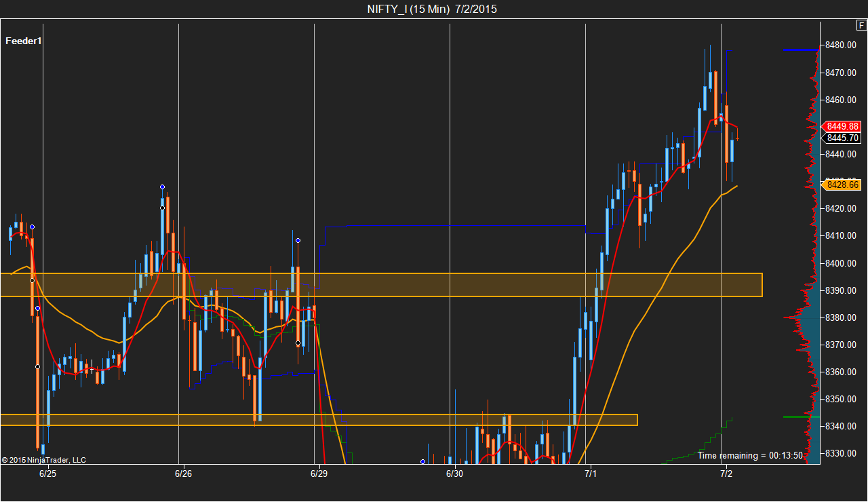This screenshot has height=502, width=868.
Task: Click the 8470.00 price axis label
Action: click(840, 73)
